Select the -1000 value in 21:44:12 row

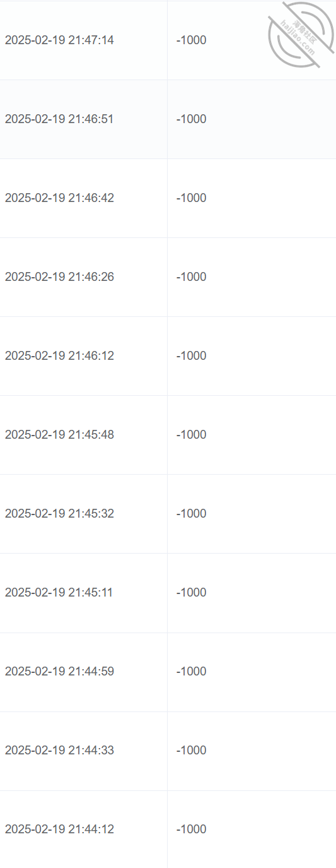click(192, 829)
